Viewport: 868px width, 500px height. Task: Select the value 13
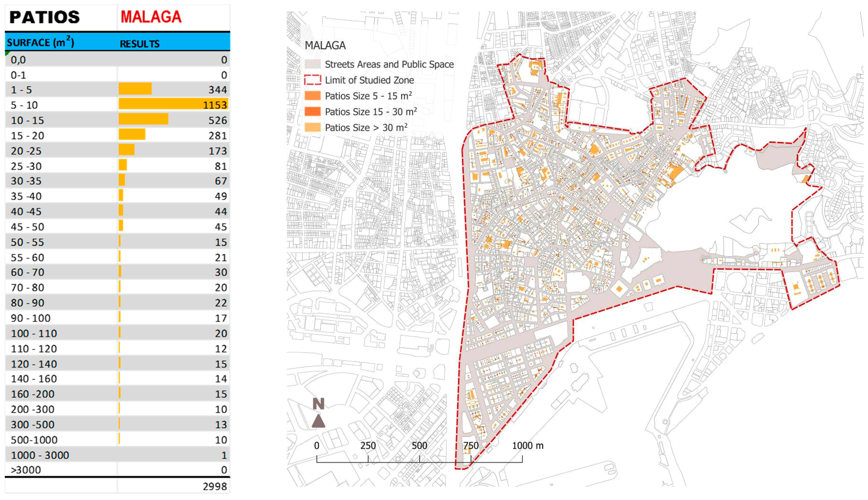coord(221,425)
